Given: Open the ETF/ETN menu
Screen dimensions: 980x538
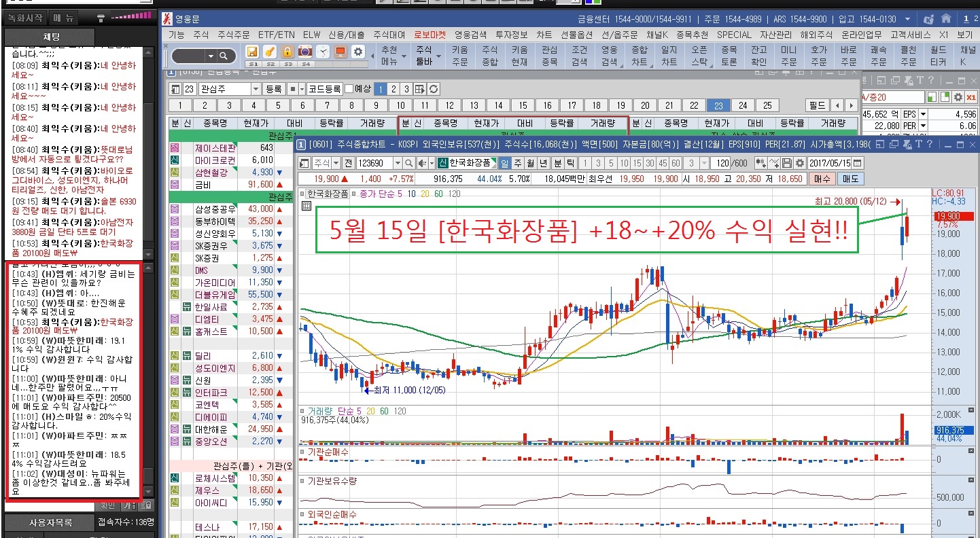Looking at the screenshot, I should (x=277, y=35).
